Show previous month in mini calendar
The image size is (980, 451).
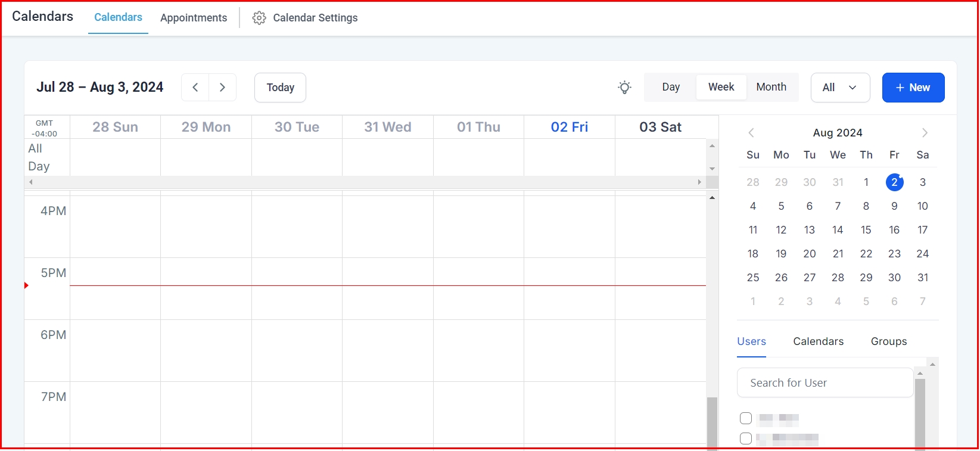(751, 133)
